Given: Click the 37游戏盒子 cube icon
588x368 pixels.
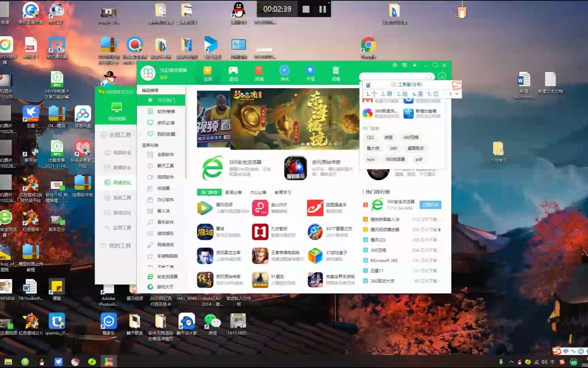Looking at the screenshot, I should [x=315, y=256].
